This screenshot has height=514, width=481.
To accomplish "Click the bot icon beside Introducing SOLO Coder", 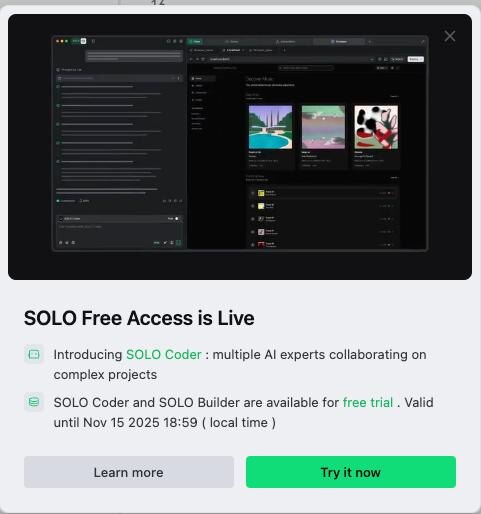I will 34,354.
